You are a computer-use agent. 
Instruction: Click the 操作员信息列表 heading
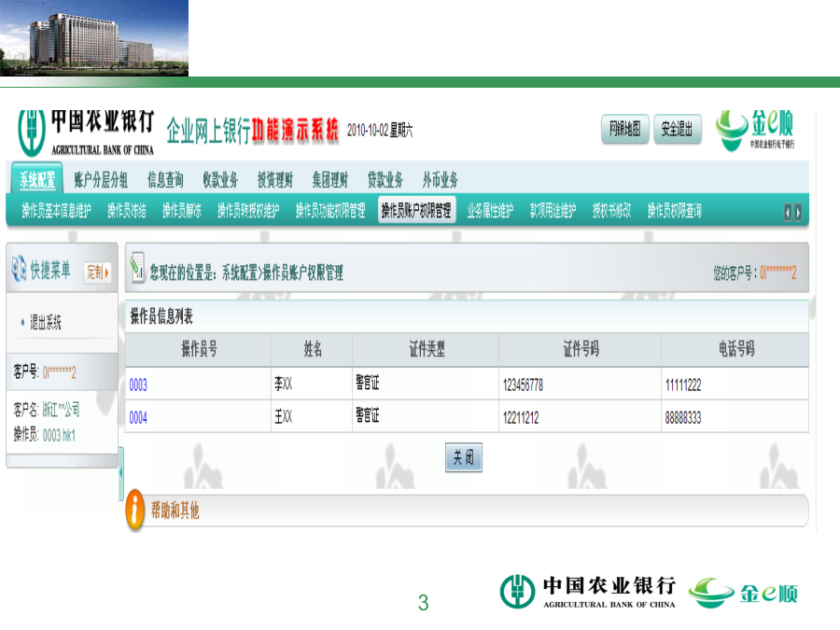(x=161, y=316)
